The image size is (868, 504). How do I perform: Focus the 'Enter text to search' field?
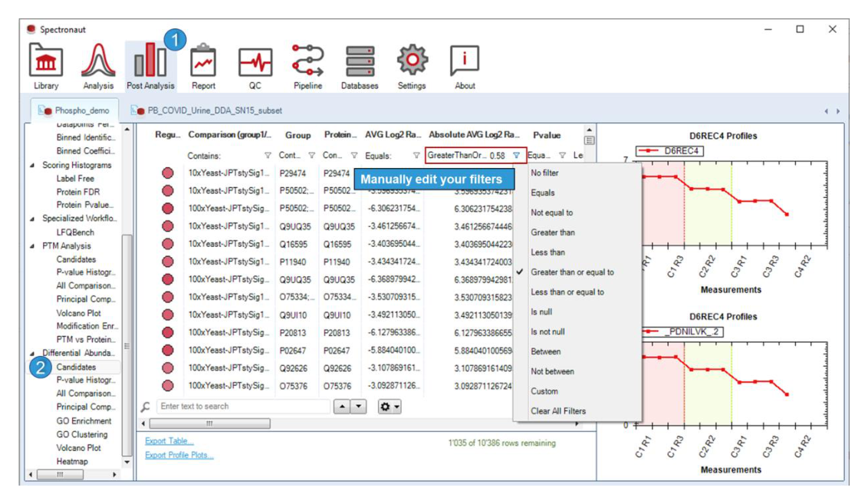[x=243, y=407]
